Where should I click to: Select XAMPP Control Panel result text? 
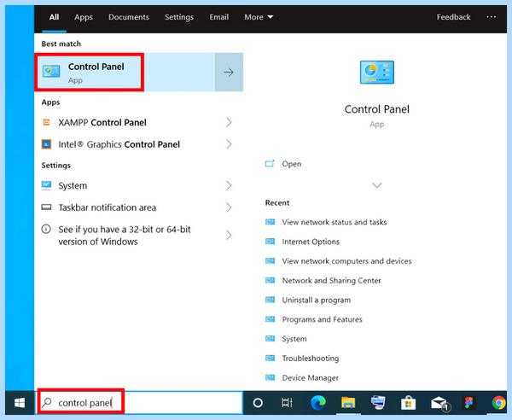click(x=102, y=122)
